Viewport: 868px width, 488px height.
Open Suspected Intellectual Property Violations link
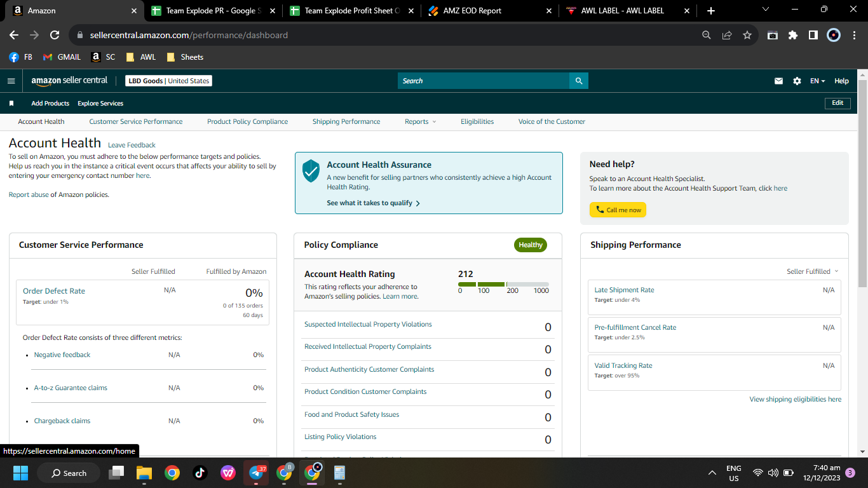pyautogui.click(x=368, y=324)
